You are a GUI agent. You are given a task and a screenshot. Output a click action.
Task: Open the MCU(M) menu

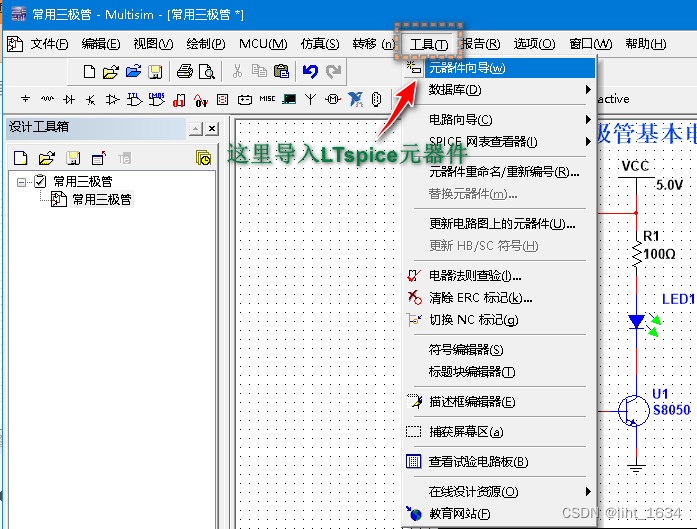click(263, 44)
